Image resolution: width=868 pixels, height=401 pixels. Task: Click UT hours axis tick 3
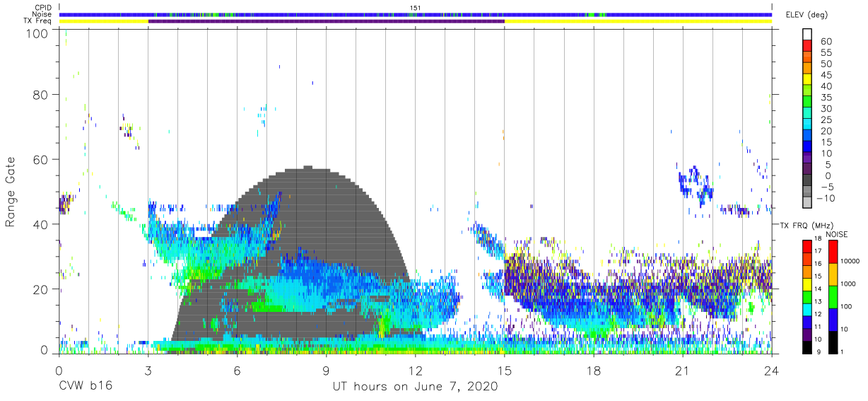[148, 371]
